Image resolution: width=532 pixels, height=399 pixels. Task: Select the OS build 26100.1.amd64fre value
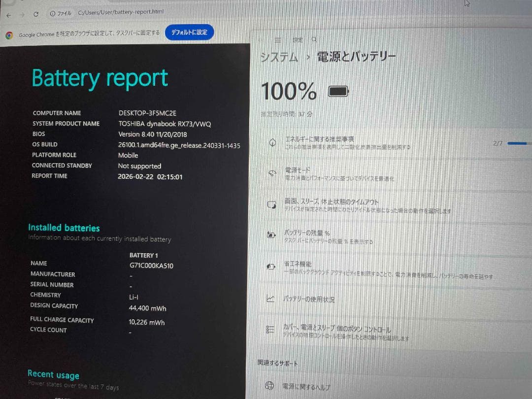(179, 145)
